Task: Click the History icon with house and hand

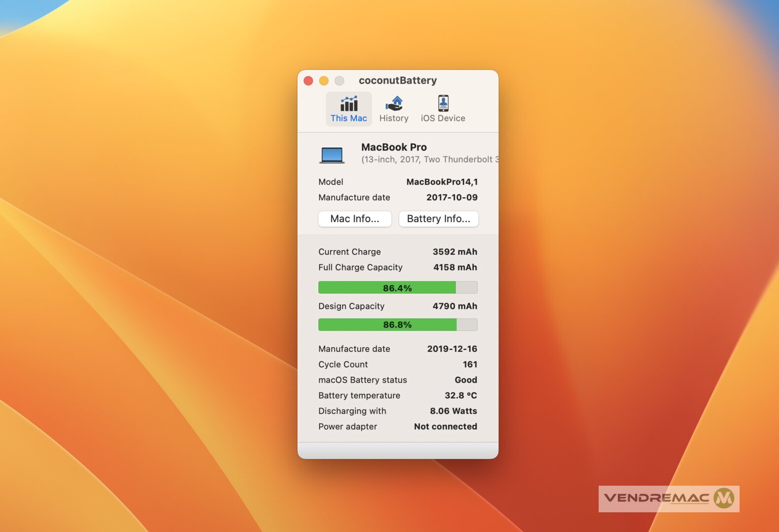Action: tap(394, 104)
